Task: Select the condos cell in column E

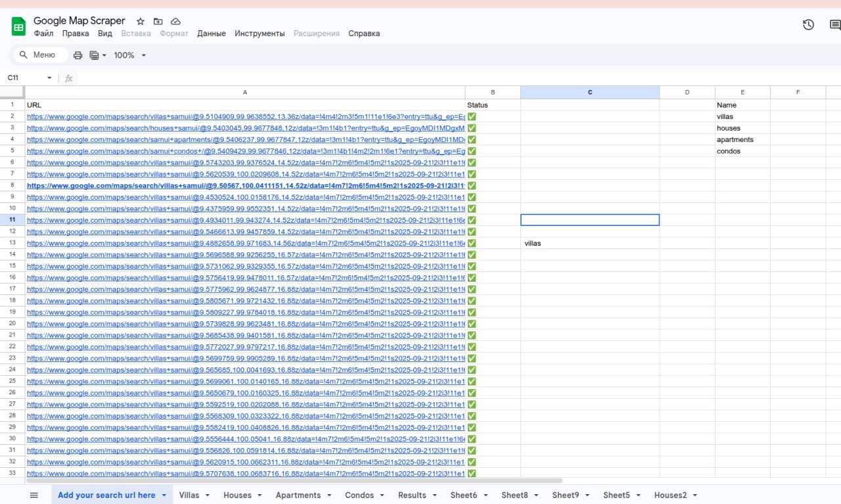Action: click(742, 151)
